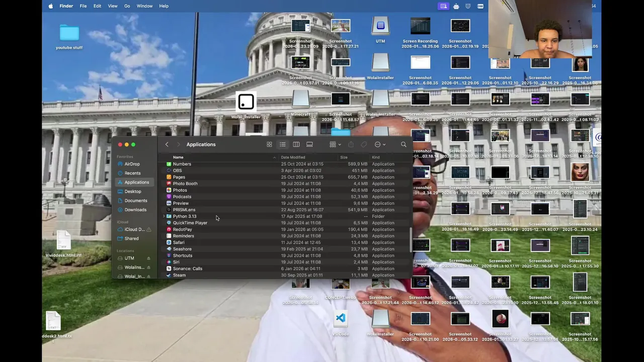Click the Edit Tags toolbar icon

(x=364, y=144)
